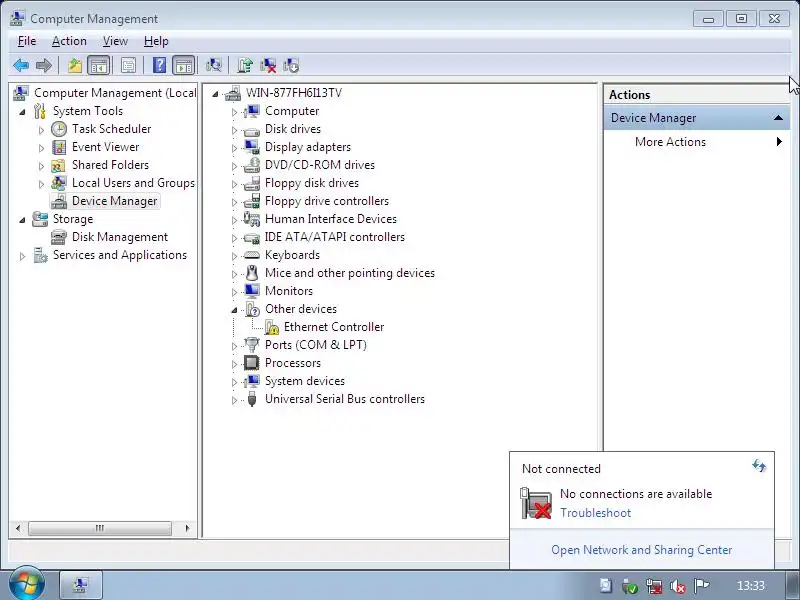Click the Disable device toolbar icon with down arrow
The width and height of the screenshot is (800, 600).
coord(291,65)
